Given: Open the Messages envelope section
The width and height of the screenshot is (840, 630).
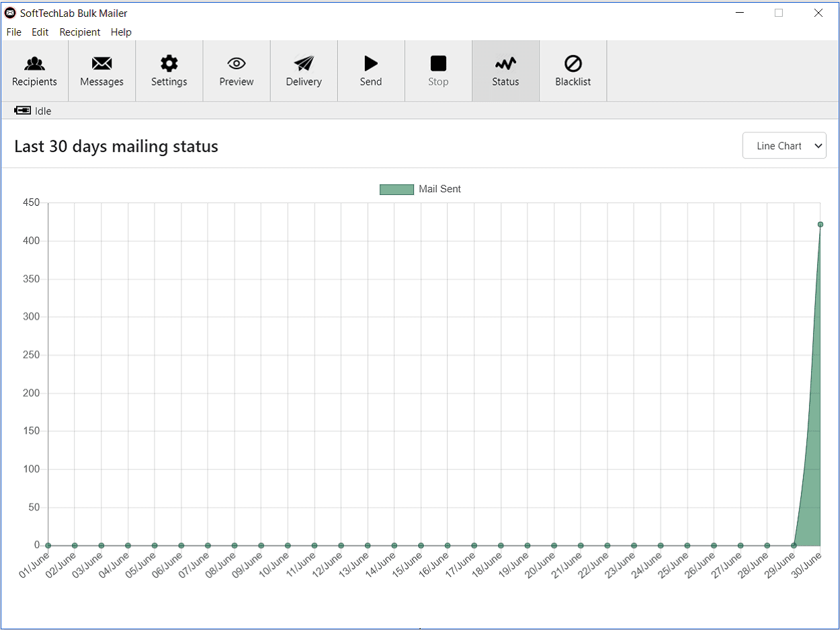Looking at the screenshot, I should [101, 71].
